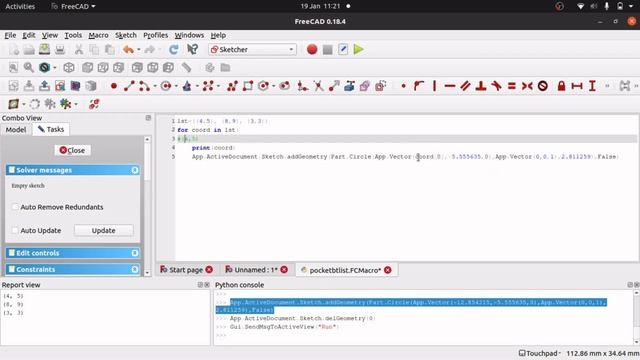Click the Stop macro recording icon
The image size is (640, 360).
pyautogui.click(x=327, y=49)
